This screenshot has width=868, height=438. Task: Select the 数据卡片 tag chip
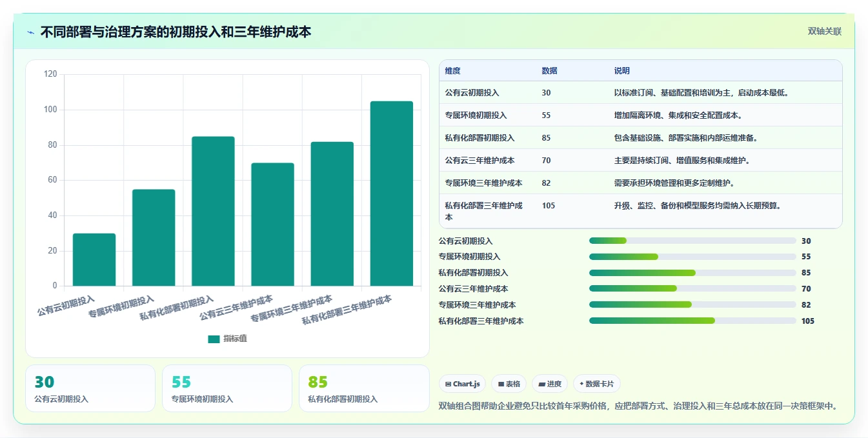tap(597, 384)
